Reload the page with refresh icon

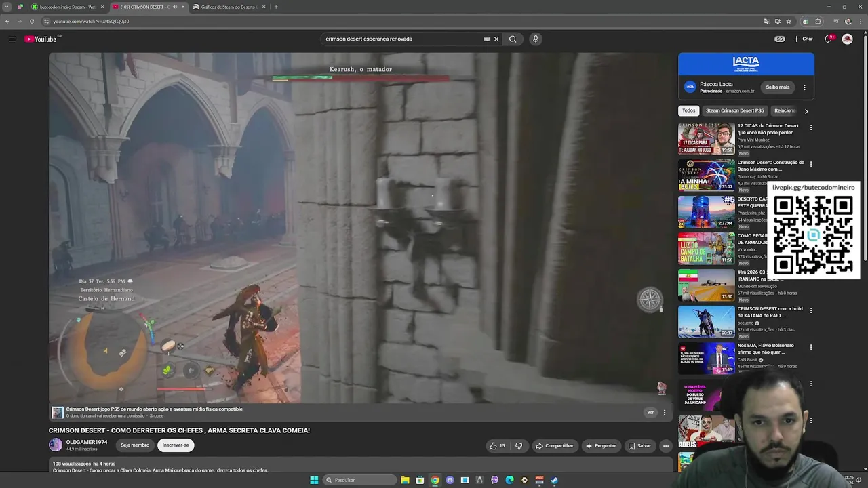point(32,21)
